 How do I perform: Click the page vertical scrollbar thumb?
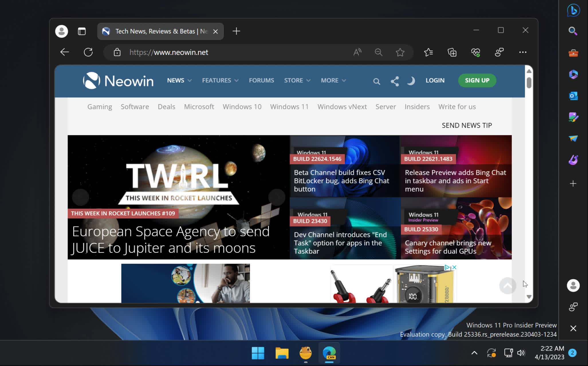529,83
